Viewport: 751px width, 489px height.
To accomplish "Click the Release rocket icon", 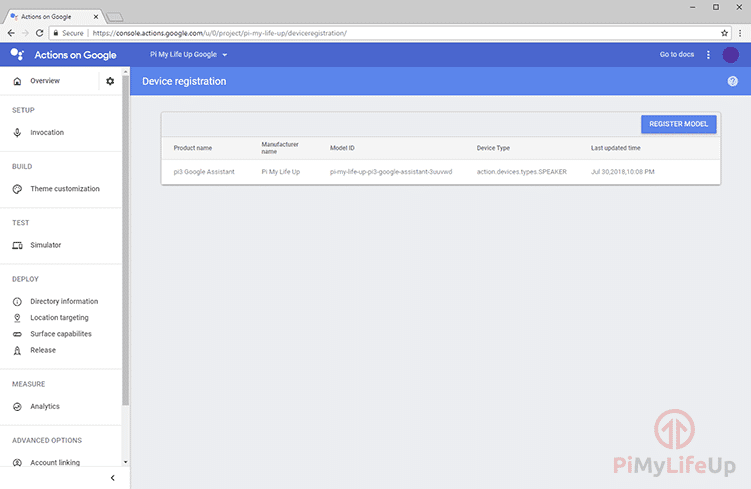I will 17,351.
